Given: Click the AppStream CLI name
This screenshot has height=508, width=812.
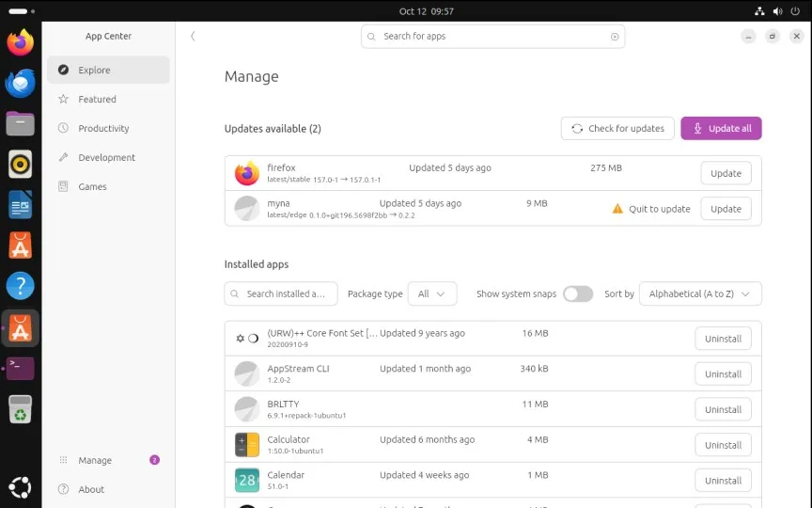Looking at the screenshot, I should 298,369.
